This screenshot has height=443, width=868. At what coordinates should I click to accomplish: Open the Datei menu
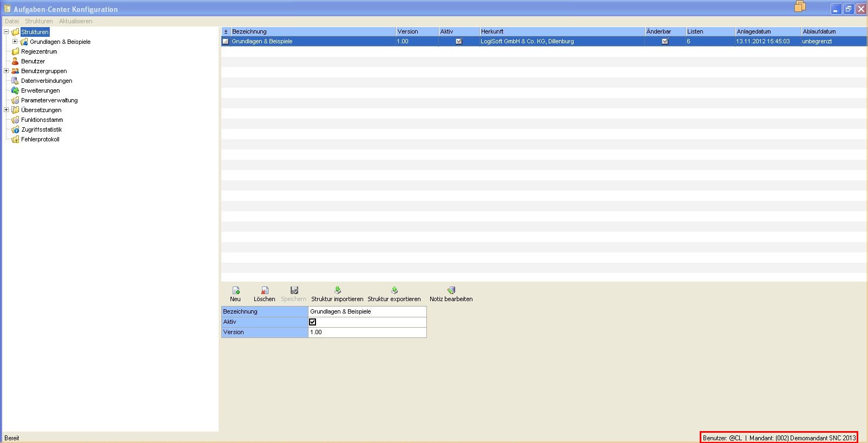click(x=12, y=21)
